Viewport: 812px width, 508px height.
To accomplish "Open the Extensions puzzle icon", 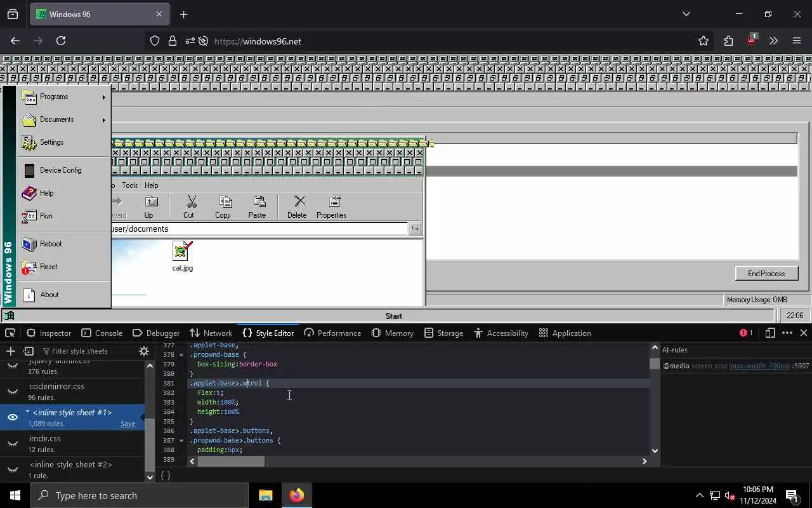I will click(728, 41).
